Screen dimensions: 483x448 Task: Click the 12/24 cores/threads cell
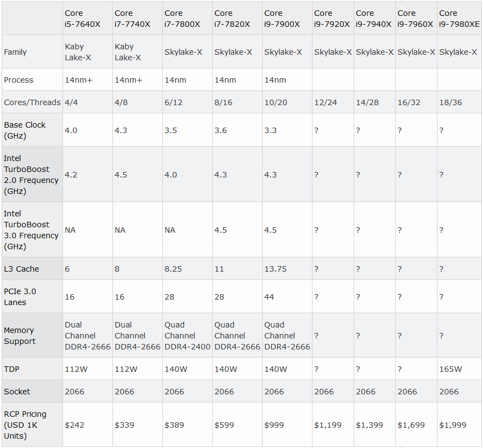coord(333,102)
